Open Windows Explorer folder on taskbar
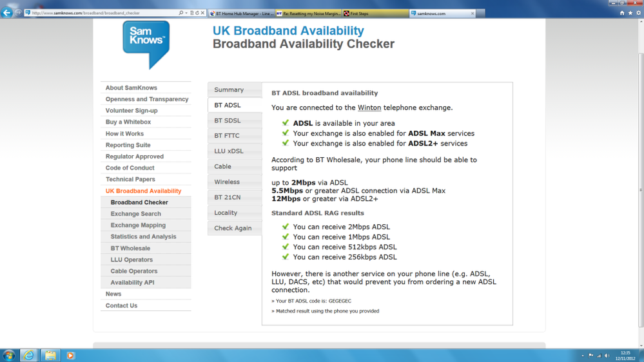Screen dimensions: 644x362 (50, 356)
